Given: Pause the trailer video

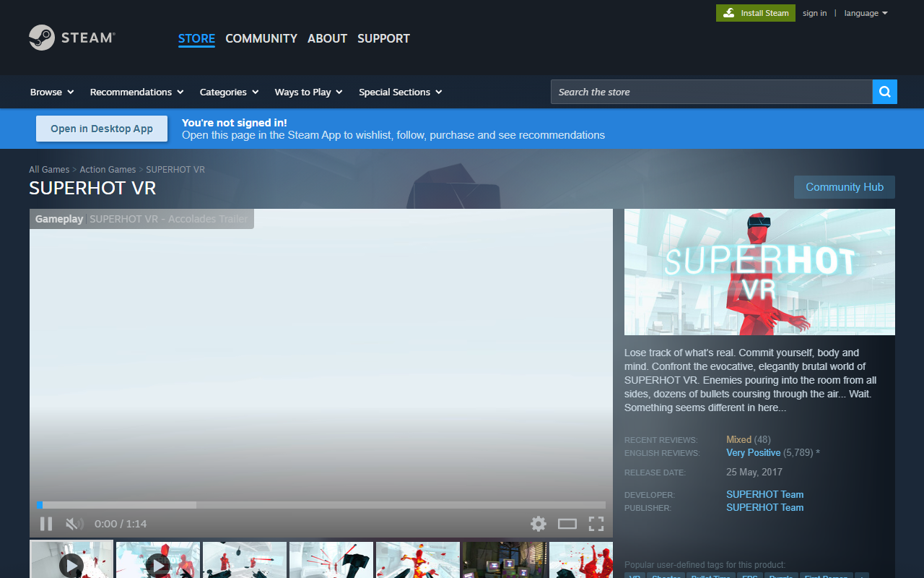Looking at the screenshot, I should point(46,524).
